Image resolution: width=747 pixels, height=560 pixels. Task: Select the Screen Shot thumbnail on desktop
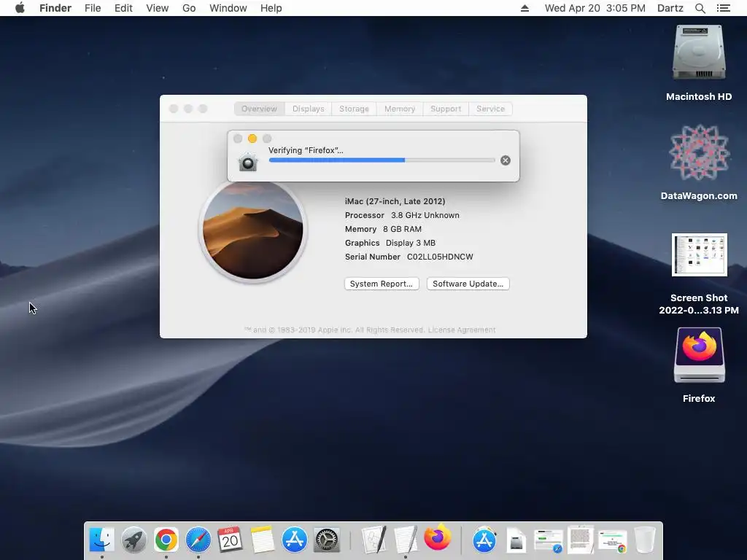coord(699,254)
